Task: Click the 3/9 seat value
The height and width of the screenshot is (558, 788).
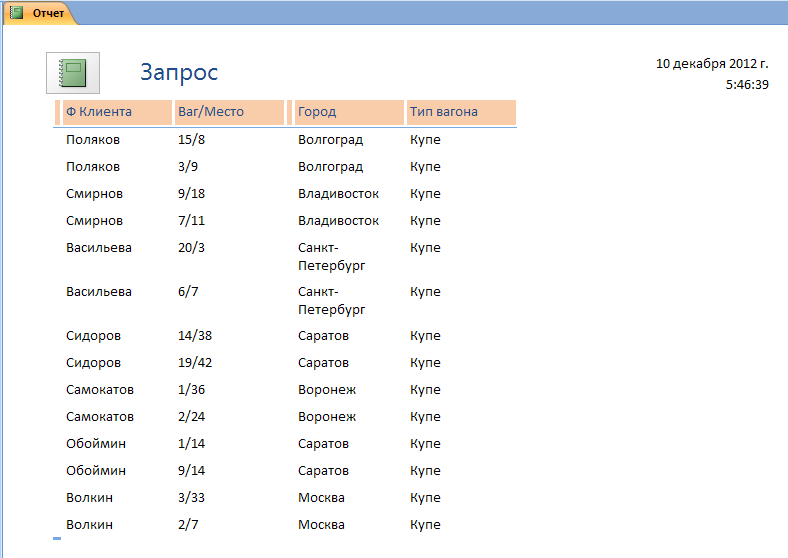Action: (x=188, y=167)
